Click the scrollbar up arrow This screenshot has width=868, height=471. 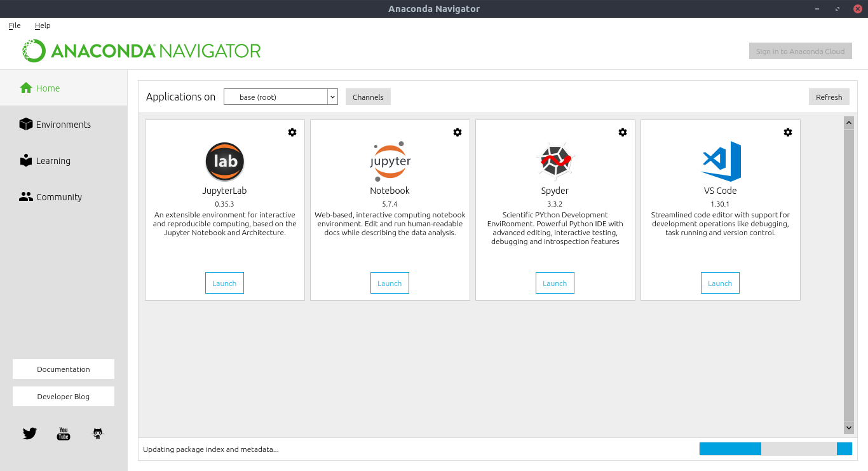(x=848, y=122)
